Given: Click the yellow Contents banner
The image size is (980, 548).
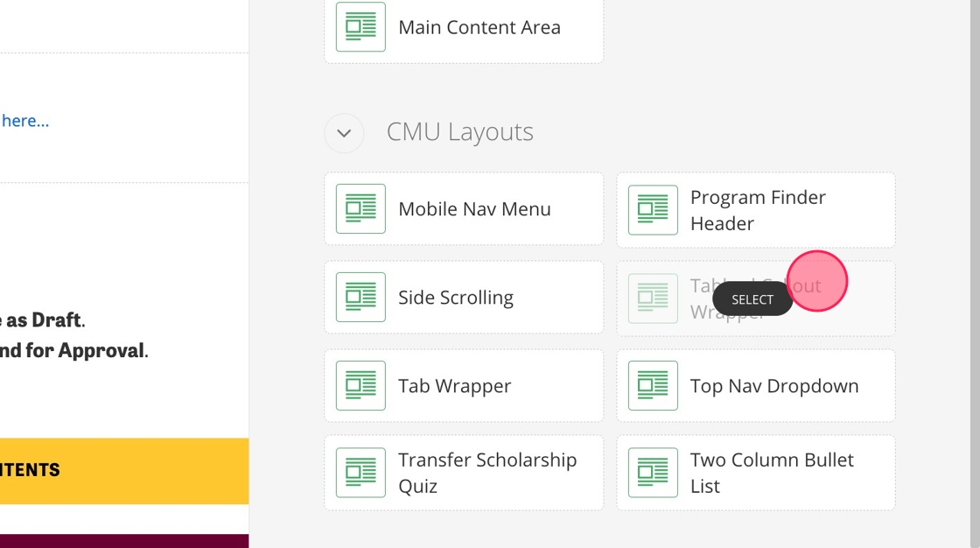Looking at the screenshot, I should click(123, 470).
